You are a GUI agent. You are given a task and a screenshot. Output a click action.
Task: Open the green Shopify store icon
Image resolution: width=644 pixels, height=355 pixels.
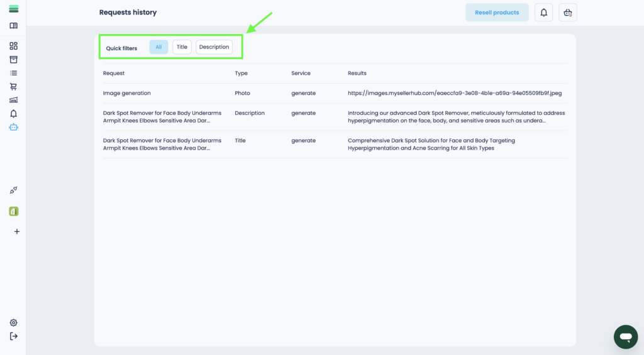(x=13, y=211)
